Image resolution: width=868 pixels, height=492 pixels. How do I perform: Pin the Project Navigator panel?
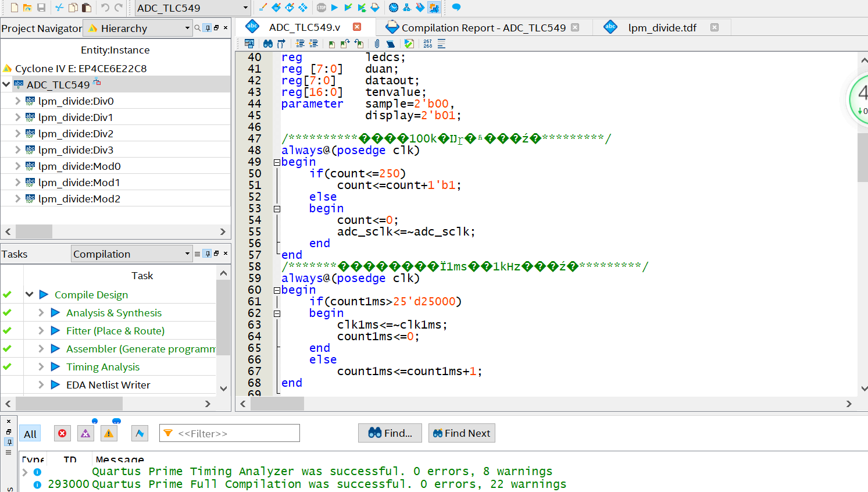[207, 28]
